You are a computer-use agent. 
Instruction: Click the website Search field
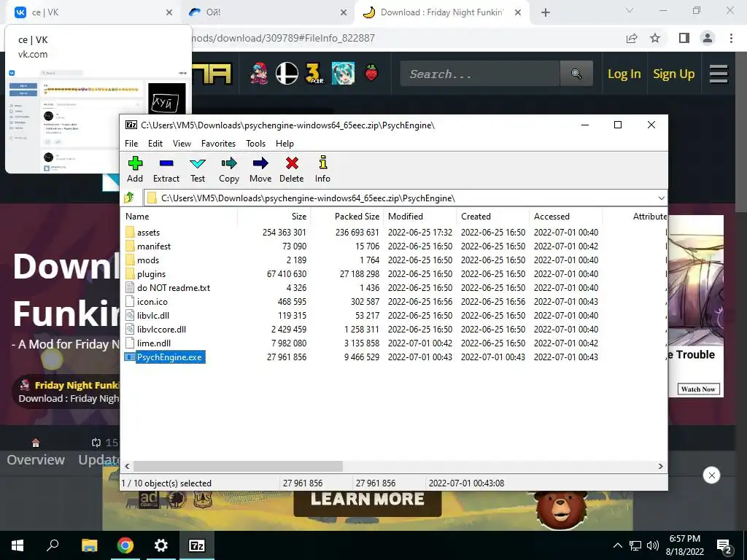click(x=480, y=74)
